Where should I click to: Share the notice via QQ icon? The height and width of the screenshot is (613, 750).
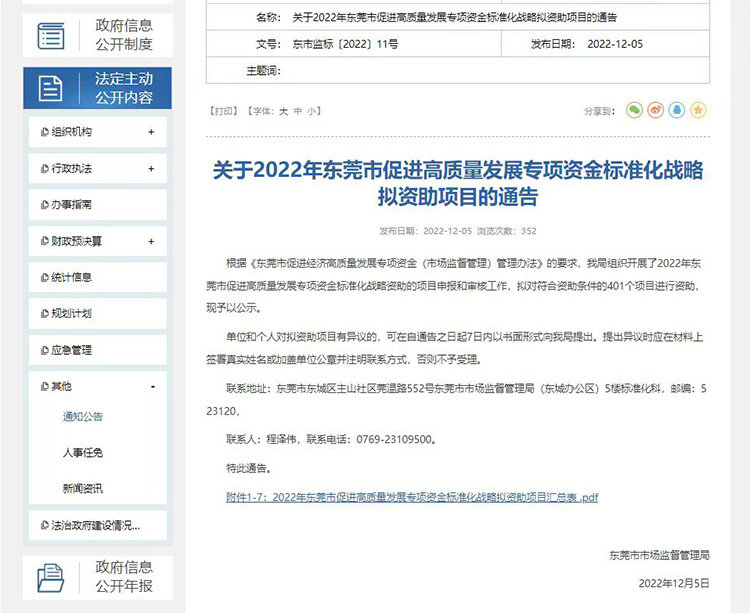[677, 110]
